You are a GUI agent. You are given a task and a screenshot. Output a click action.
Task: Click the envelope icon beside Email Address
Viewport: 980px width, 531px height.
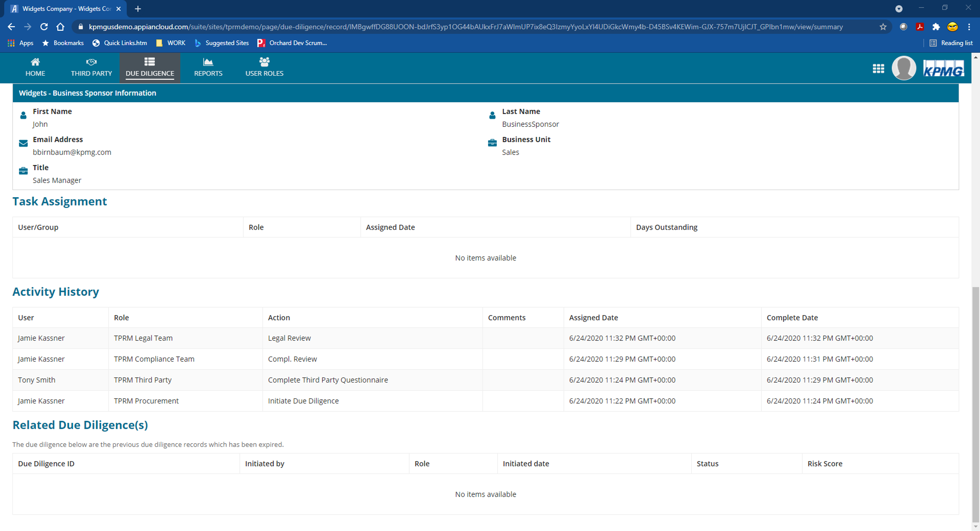[x=23, y=143]
